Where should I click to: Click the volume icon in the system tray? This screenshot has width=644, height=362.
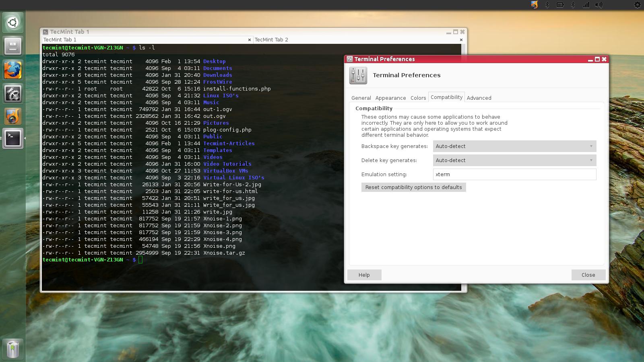[599, 5]
